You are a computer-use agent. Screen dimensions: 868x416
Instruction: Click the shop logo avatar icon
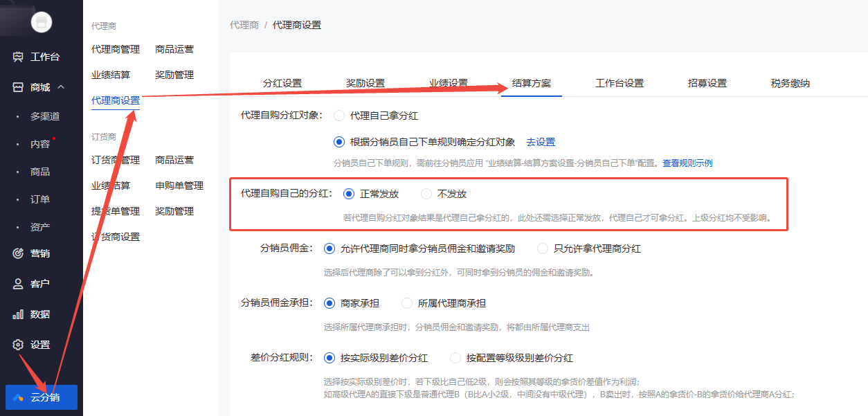point(42,23)
